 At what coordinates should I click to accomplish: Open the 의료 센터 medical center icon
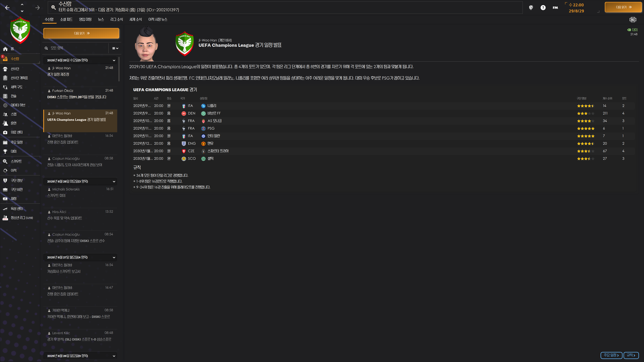click(5, 132)
